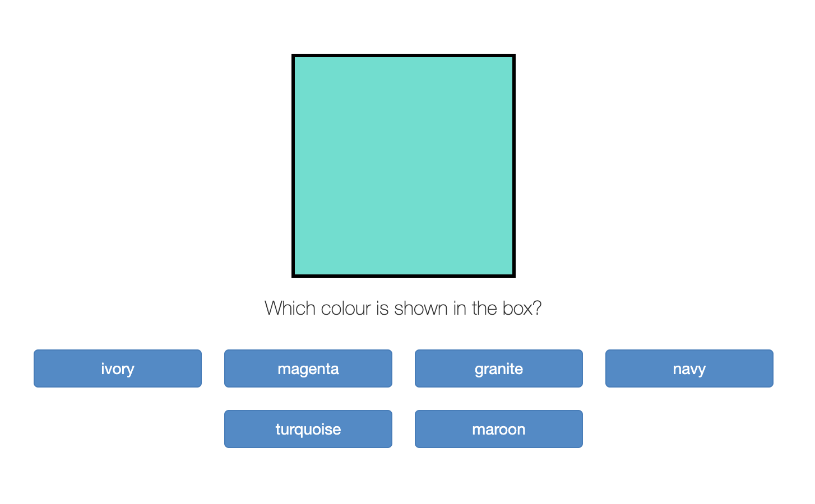This screenshot has width=815, height=504.
Task: Click the centre of the turquoise colour box
Action: [404, 166]
